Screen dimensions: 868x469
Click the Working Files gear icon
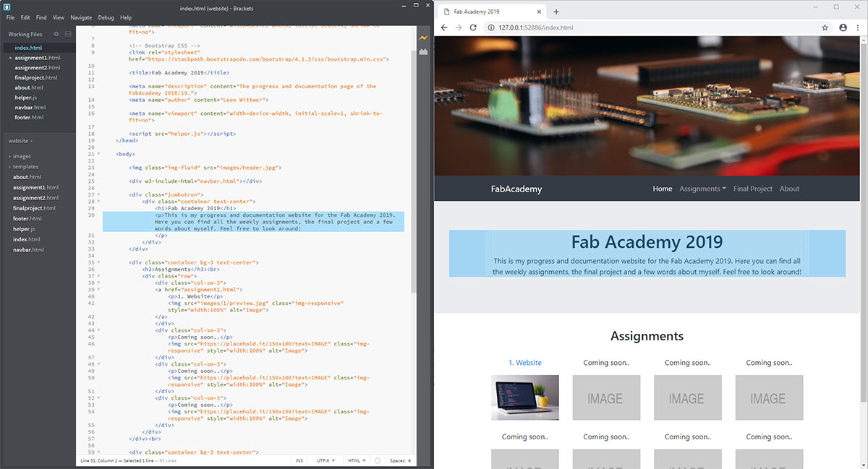[x=58, y=34]
